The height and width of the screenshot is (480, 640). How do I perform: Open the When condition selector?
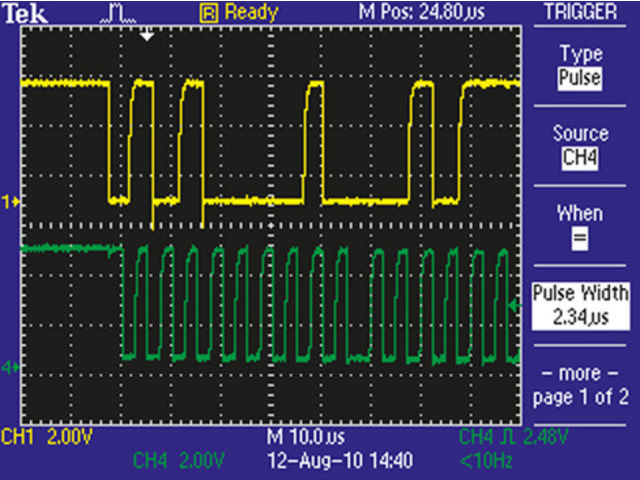[x=581, y=227]
